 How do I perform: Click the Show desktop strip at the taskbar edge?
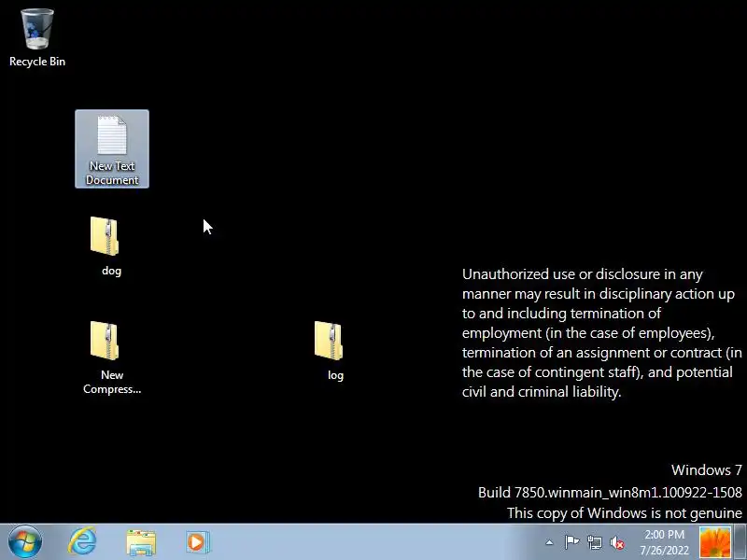pos(740,542)
